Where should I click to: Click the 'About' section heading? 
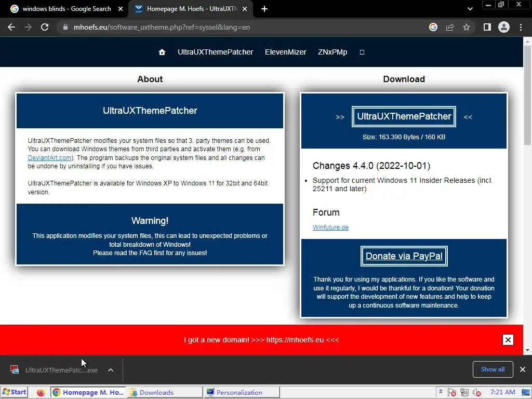click(x=150, y=79)
